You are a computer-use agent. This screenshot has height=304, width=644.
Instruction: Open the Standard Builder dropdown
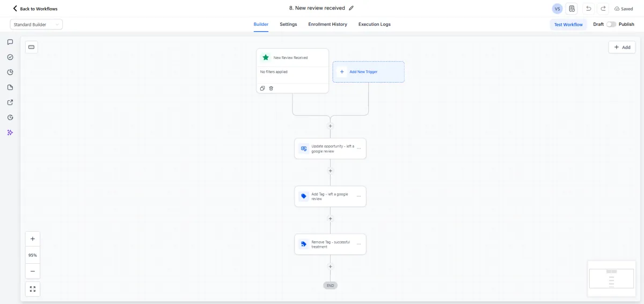tap(36, 24)
